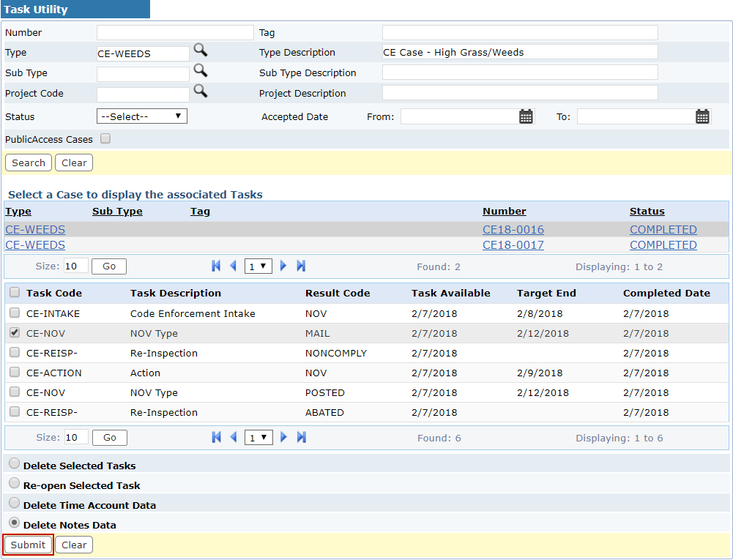Sort cases by Tag column header

pyautogui.click(x=200, y=212)
